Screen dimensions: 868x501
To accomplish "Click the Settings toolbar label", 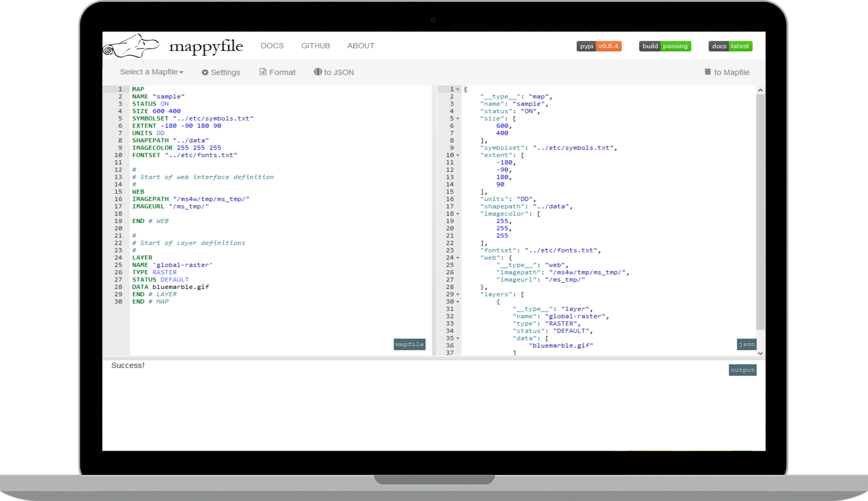I will coord(225,72).
